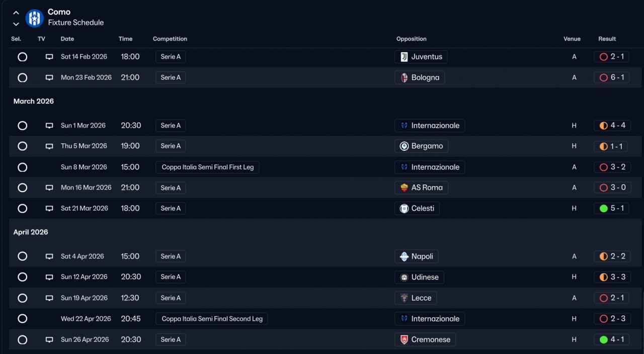Click the Juventus club crest icon
644x354 pixels.
(404, 57)
